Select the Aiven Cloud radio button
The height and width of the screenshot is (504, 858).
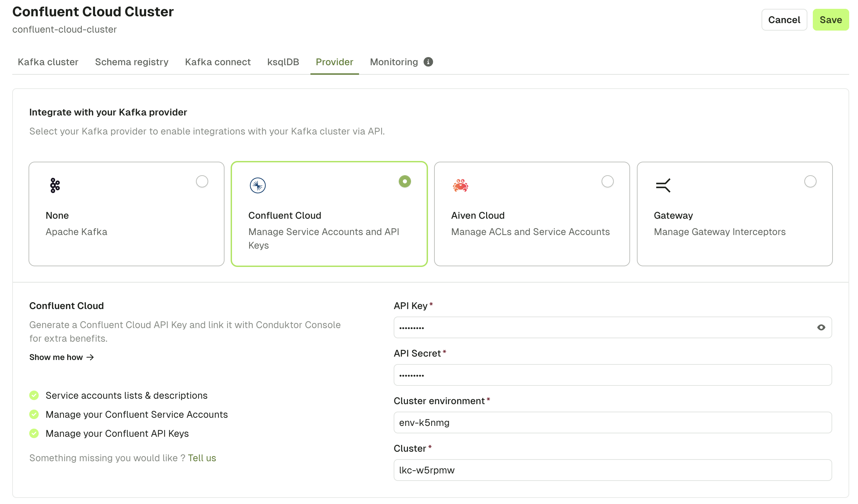pos(607,181)
